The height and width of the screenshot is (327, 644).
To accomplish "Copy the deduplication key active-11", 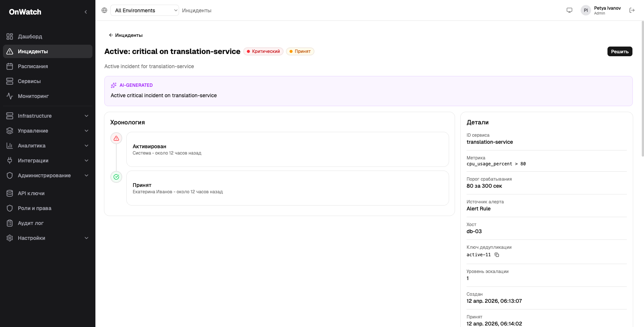I will pos(497,255).
